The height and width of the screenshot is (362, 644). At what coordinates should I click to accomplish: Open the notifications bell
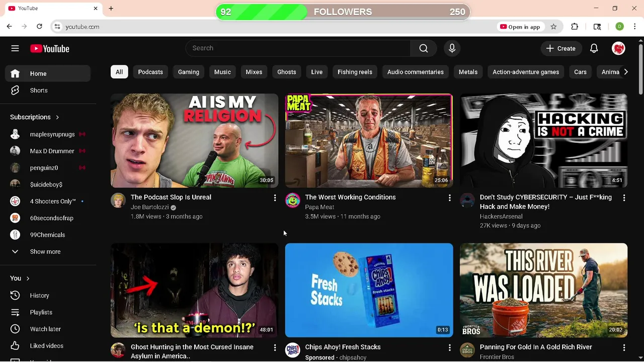point(594,48)
